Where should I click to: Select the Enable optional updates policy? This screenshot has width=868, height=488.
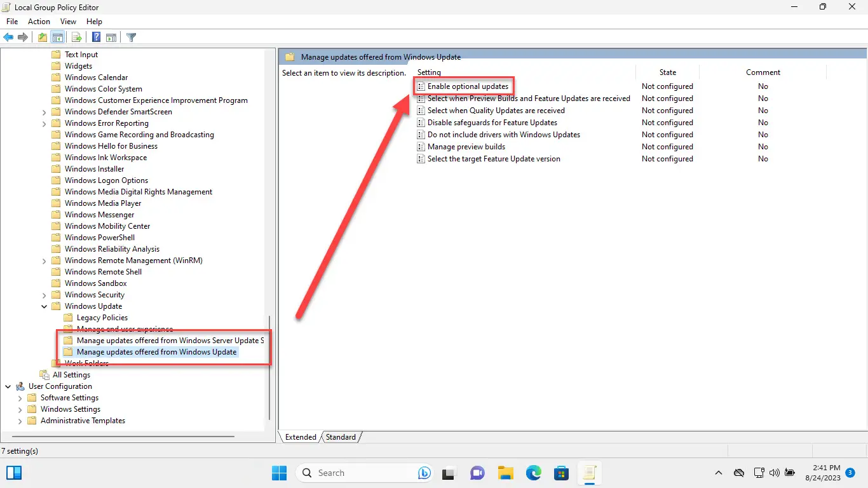point(468,86)
